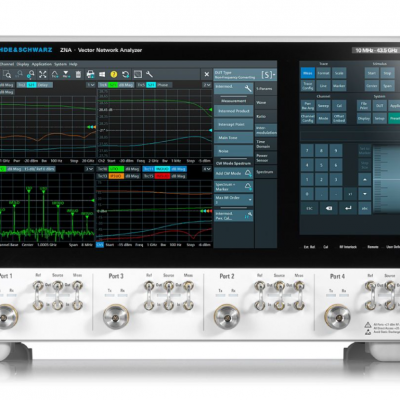Viewport: 400px width, 400px height.
Task: Switch to S-Params softtool tab
Action: pos(265,89)
